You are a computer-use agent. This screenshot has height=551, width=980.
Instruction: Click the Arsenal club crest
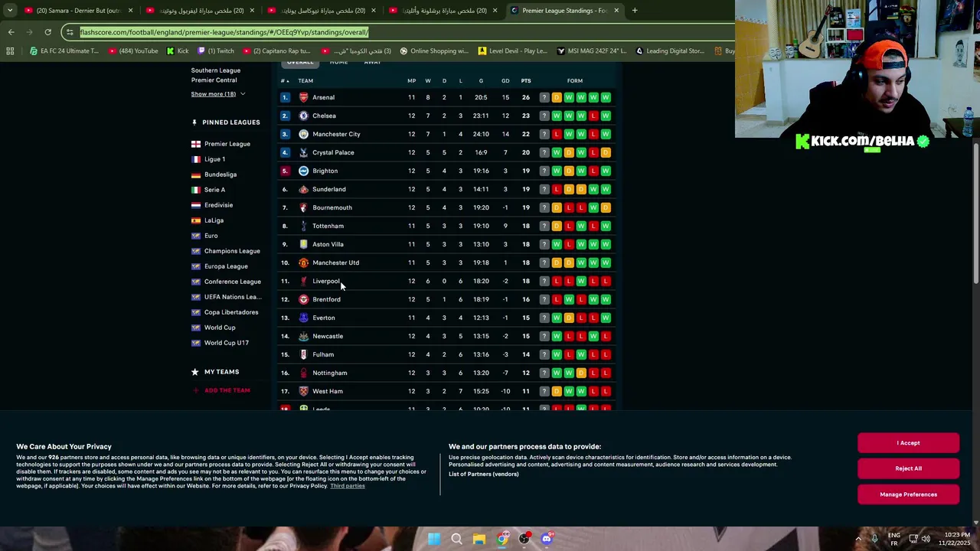tap(304, 97)
